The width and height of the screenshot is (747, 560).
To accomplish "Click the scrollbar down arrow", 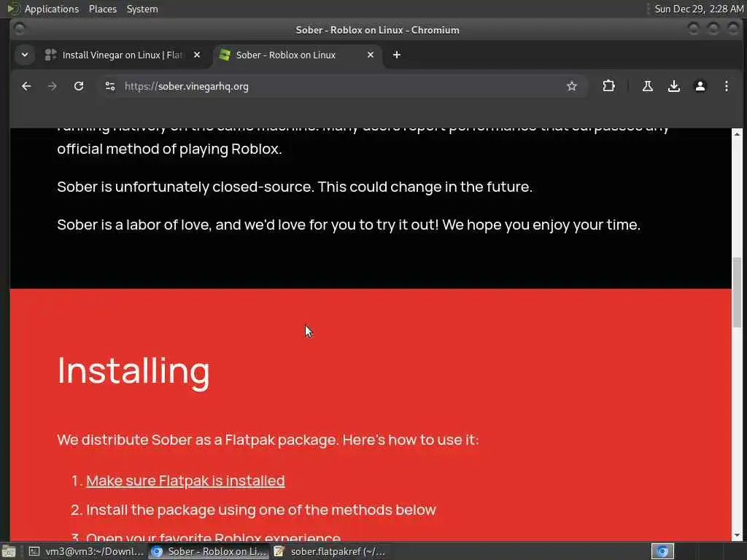I will tap(737, 535).
